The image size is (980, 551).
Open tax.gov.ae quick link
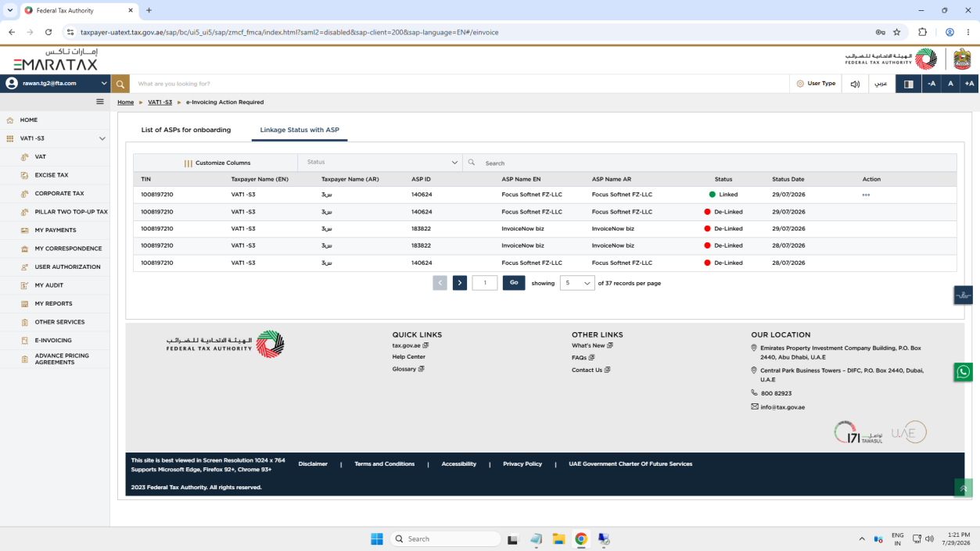tap(410, 345)
